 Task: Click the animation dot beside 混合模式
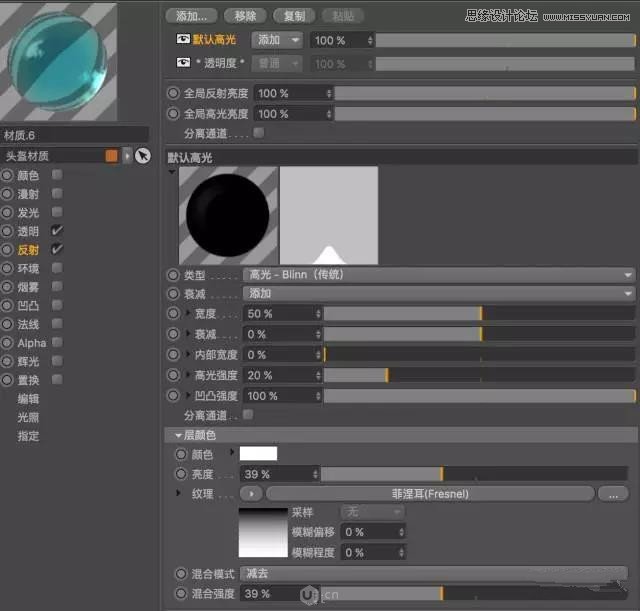(x=181, y=574)
